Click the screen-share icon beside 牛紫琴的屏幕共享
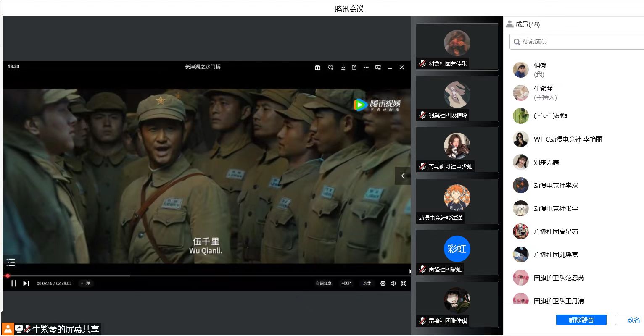Image resolution: width=644 pixels, height=336 pixels. 19,329
